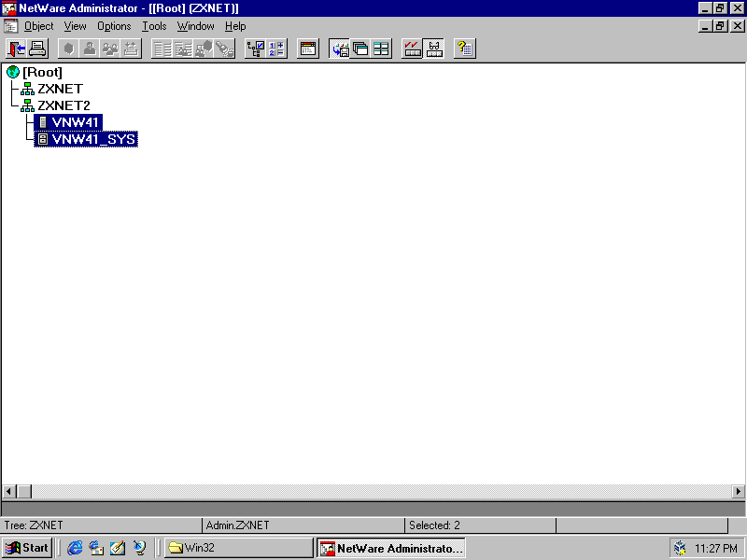Restore the inner browser window
The height and width of the screenshot is (560, 747).
[720, 26]
